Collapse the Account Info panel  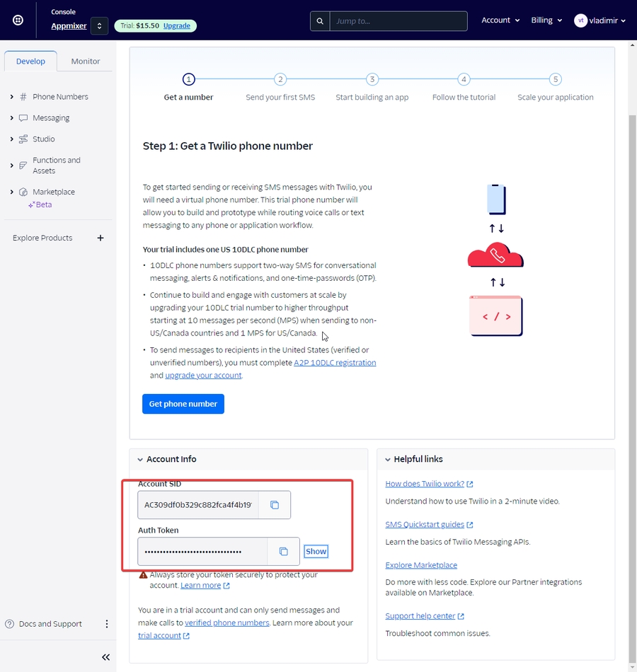tap(140, 460)
